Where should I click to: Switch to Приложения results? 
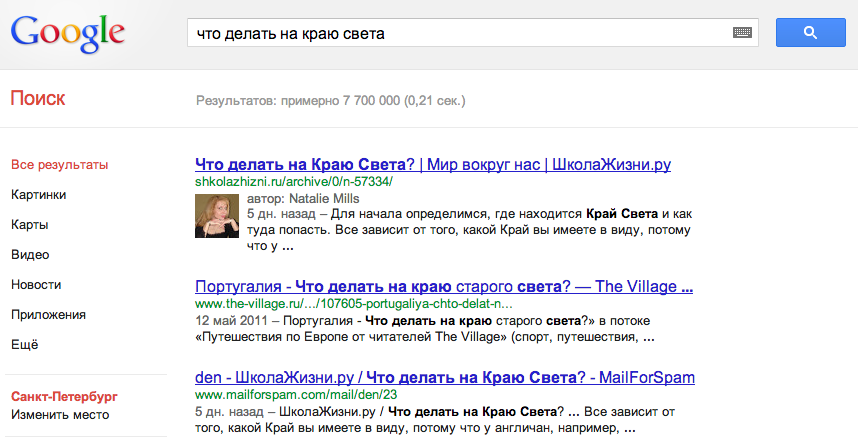pyautogui.click(x=48, y=315)
